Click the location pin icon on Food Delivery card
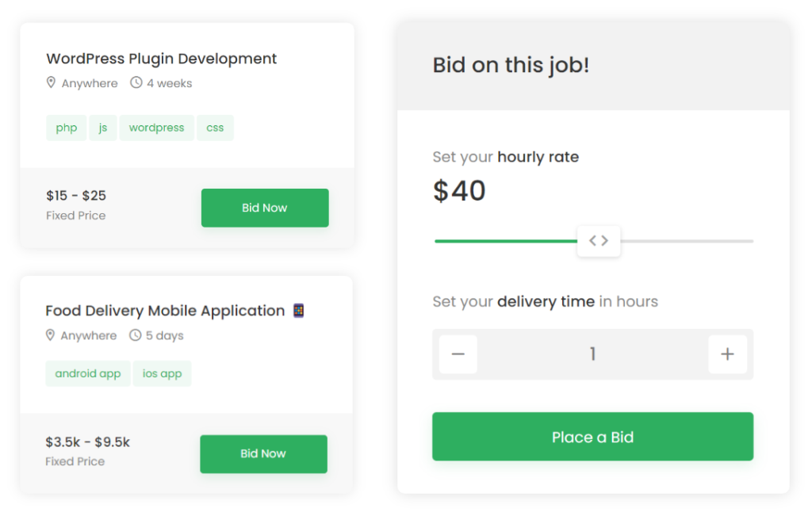The width and height of the screenshot is (812, 516). tap(51, 335)
